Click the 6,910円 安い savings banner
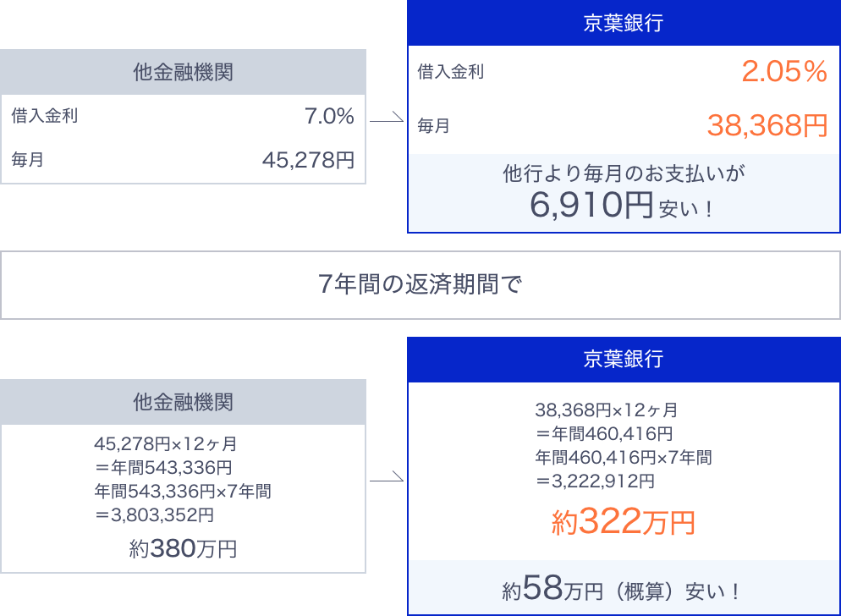The image size is (841, 616). point(624,193)
